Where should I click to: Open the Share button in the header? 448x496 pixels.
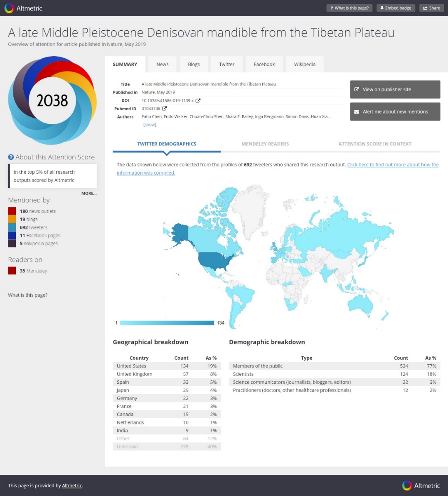coord(431,8)
